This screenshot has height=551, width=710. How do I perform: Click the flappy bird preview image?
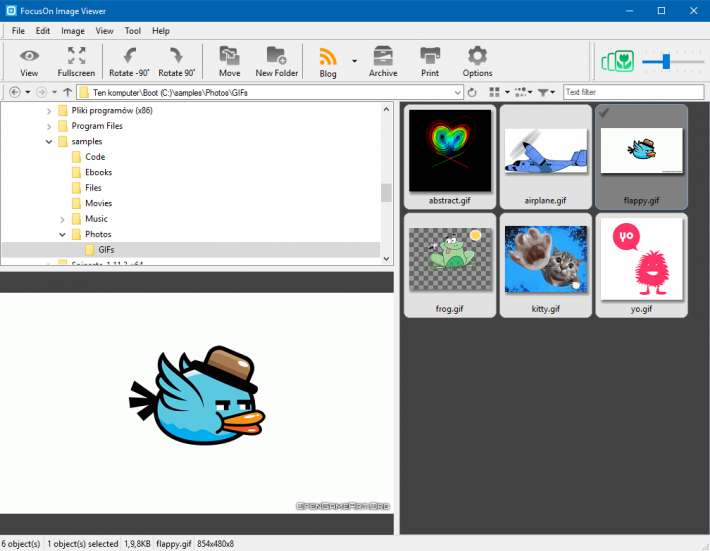[x=197, y=403]
